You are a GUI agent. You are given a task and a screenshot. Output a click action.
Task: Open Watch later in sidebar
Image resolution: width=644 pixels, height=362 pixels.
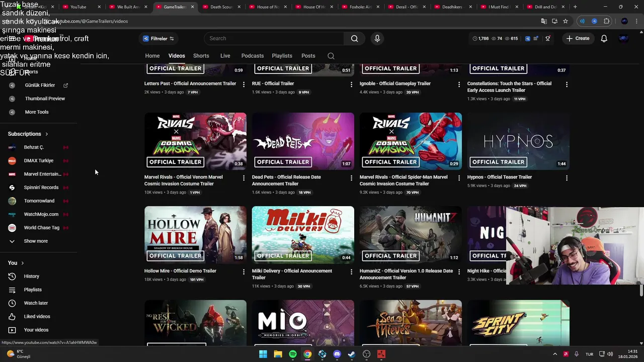[x=36, y=303]
